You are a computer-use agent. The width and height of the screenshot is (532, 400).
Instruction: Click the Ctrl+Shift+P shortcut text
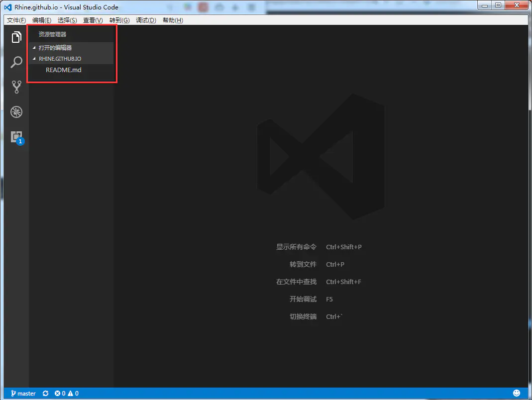(x=344, y=247)
